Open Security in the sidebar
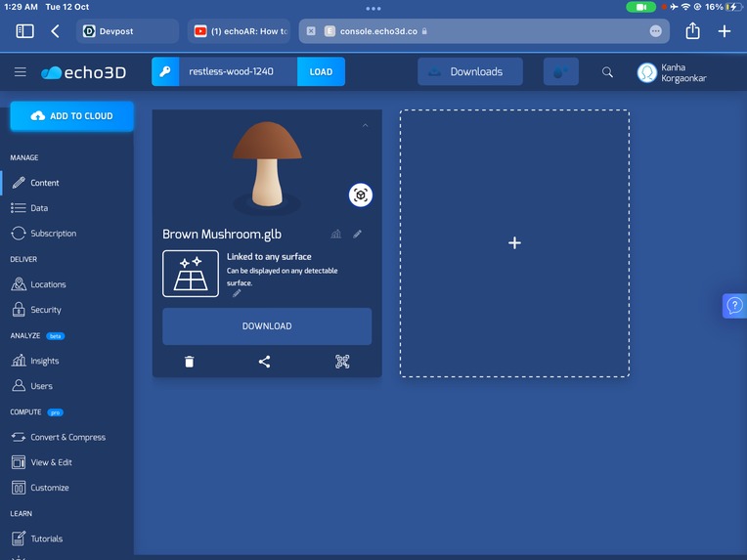747x560 pixels. tap(36, 310)
